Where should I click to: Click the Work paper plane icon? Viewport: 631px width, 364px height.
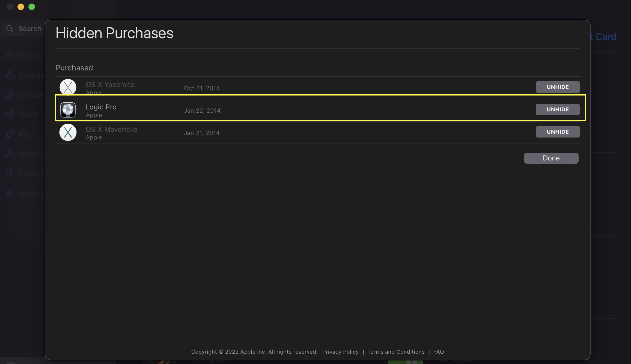[x=10, y=115]
